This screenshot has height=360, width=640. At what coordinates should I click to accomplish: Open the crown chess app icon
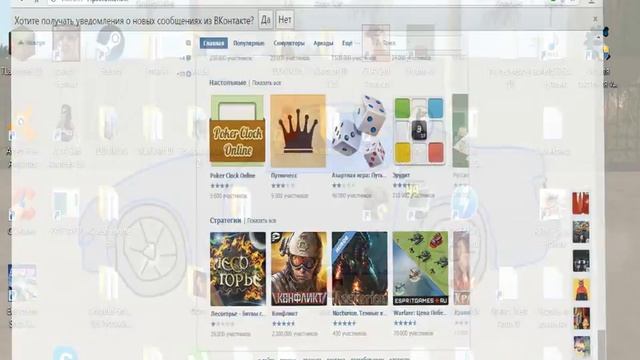coord(298,131)
